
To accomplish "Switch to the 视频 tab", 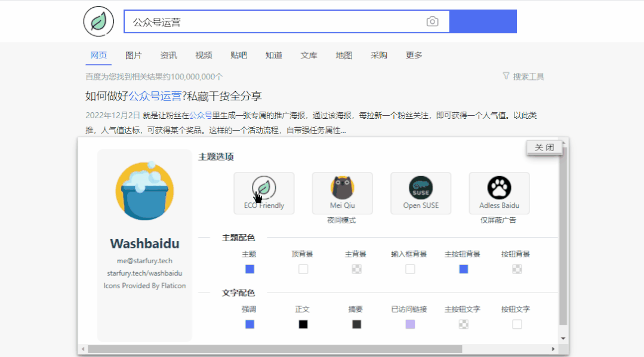I will 204,56.
